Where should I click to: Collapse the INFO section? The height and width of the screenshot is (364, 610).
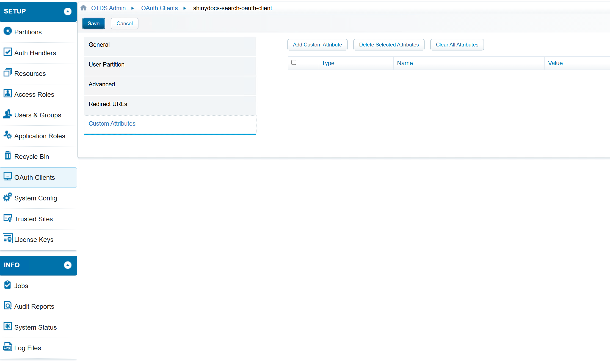point(68,265)
